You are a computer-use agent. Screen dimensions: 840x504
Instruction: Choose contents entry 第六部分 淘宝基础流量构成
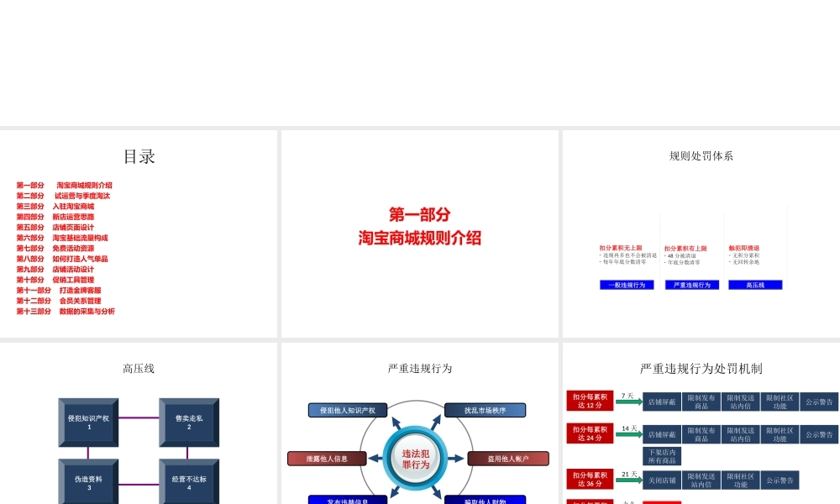62,238
